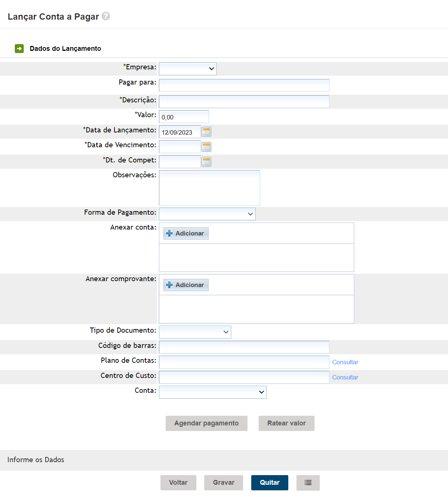
Task: Open the Empresa dropdown
Action: (188, 69)
